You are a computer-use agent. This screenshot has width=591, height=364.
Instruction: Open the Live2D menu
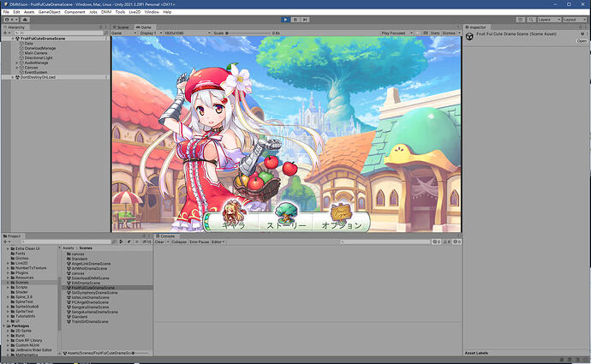tap(134, 12)
